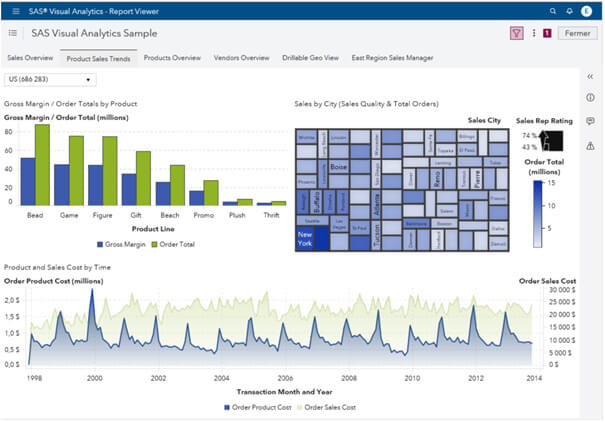
Task: Click the report filter funnel icon
Action: [x=516, y=33]
